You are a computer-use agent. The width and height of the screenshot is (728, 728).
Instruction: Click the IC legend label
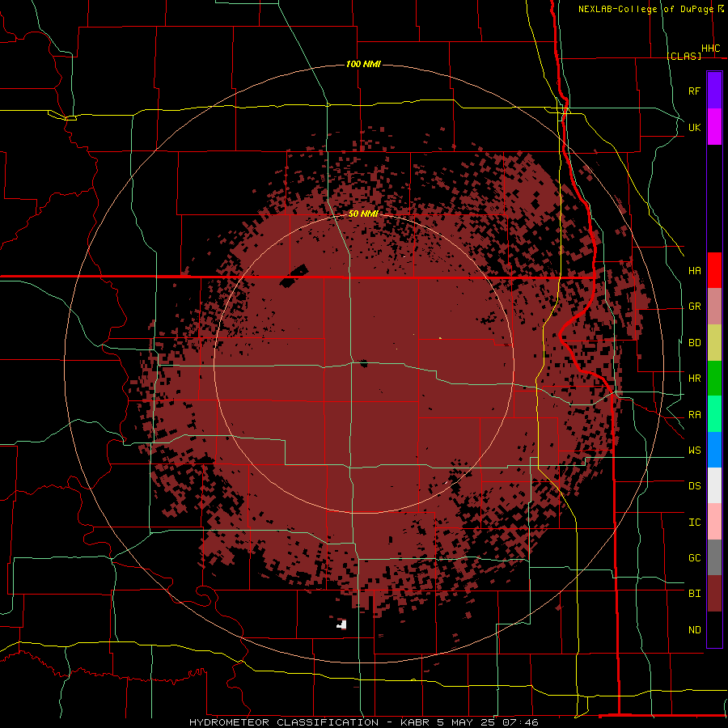[694, 523]
